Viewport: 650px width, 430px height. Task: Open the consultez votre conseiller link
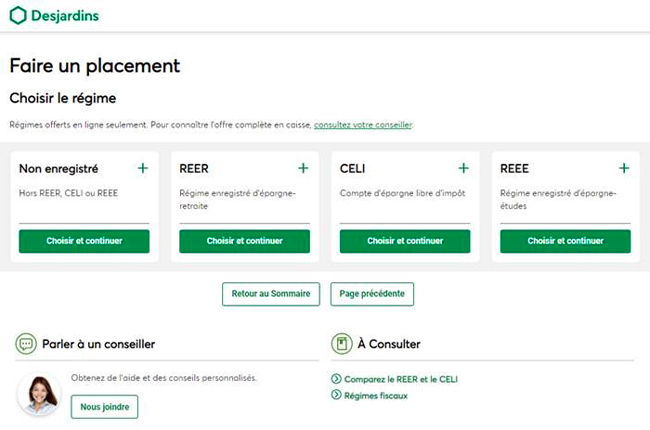(363, 125)
